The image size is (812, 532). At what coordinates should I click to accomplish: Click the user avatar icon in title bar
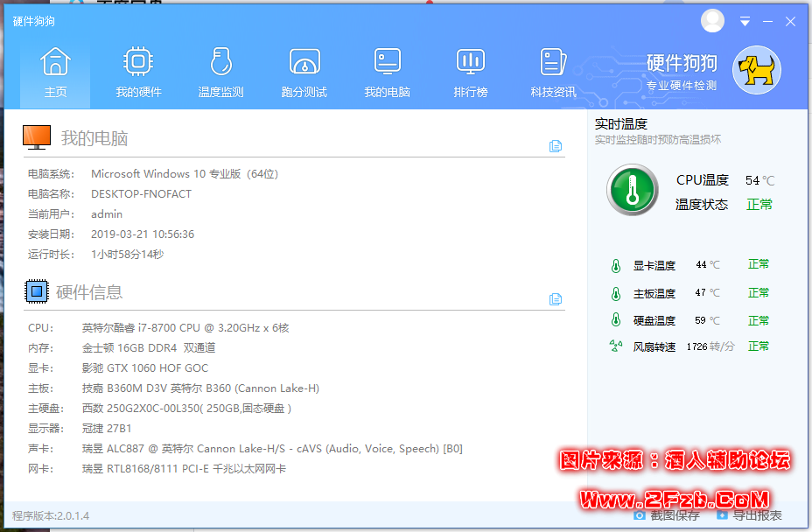click(x=713, y=21)
